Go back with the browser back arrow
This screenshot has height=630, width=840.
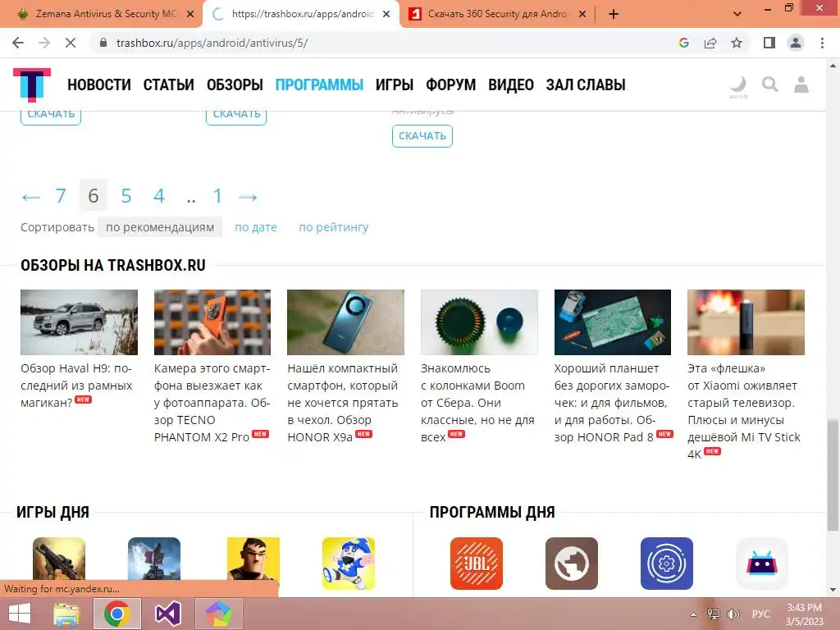click(18, 43)
